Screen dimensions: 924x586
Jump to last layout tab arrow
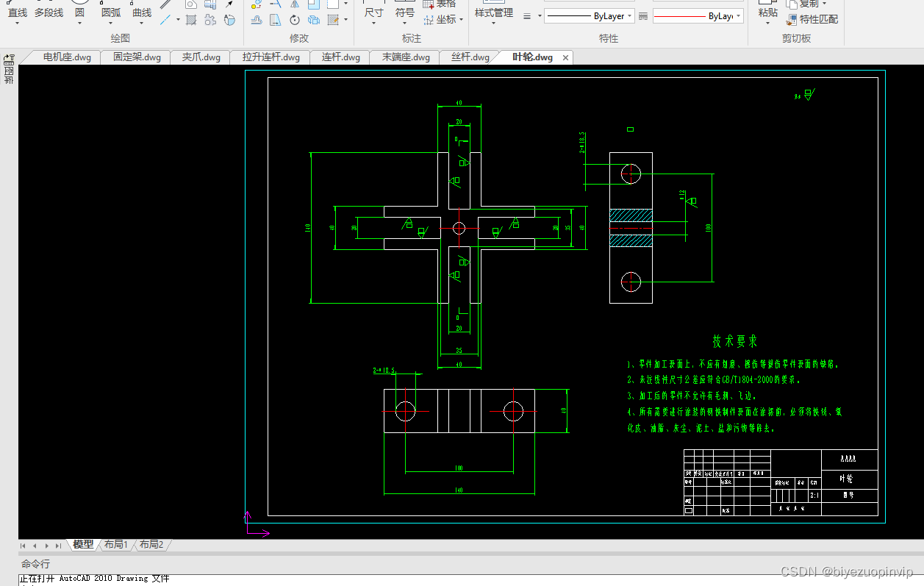58,546
